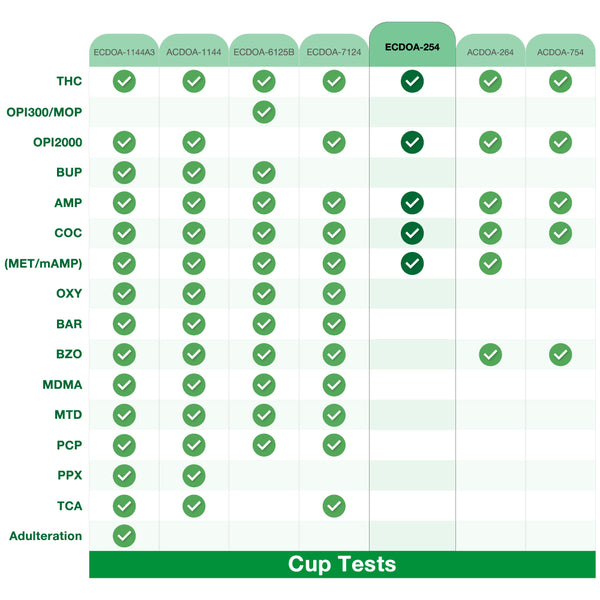Click the BZO checkmark under ACDOA-754
Image resolution: width=600 pixels, height=600 pixels.
(560, 354)
